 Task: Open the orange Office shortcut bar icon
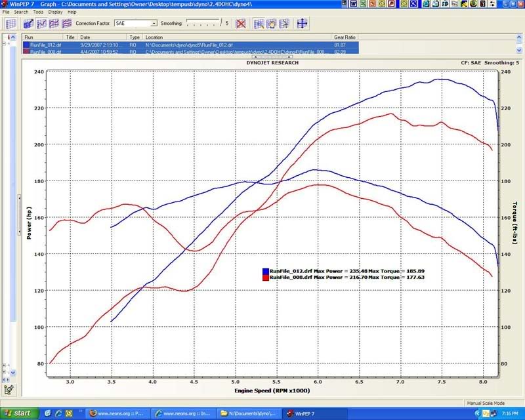coord(372,4)
